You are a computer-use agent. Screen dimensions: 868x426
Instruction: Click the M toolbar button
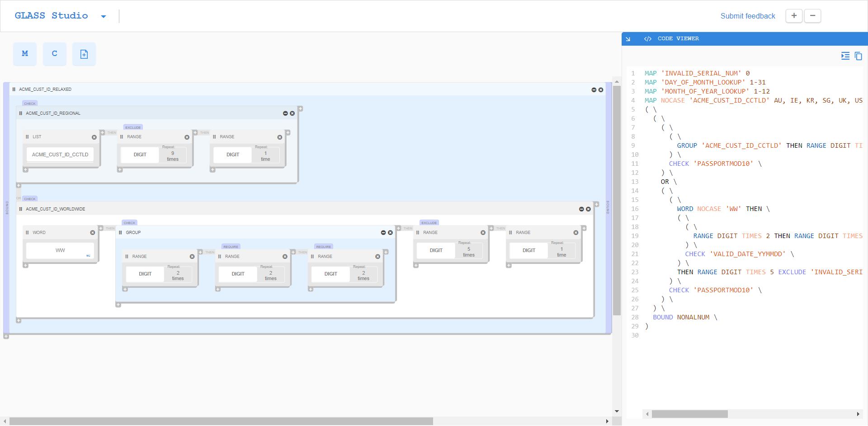(25, 54)
